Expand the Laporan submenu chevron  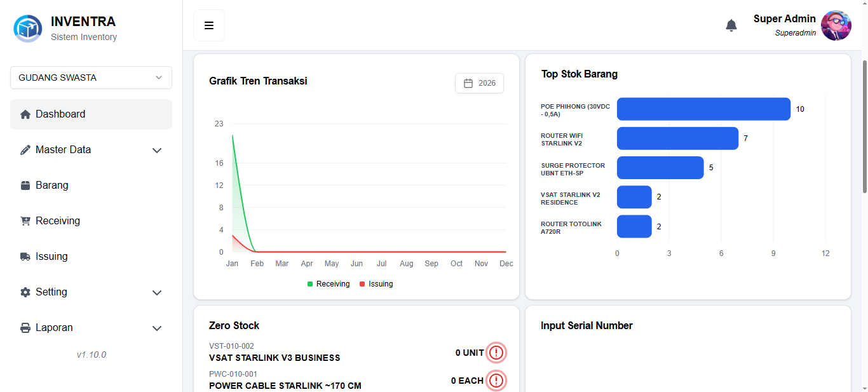click(157, 328)
